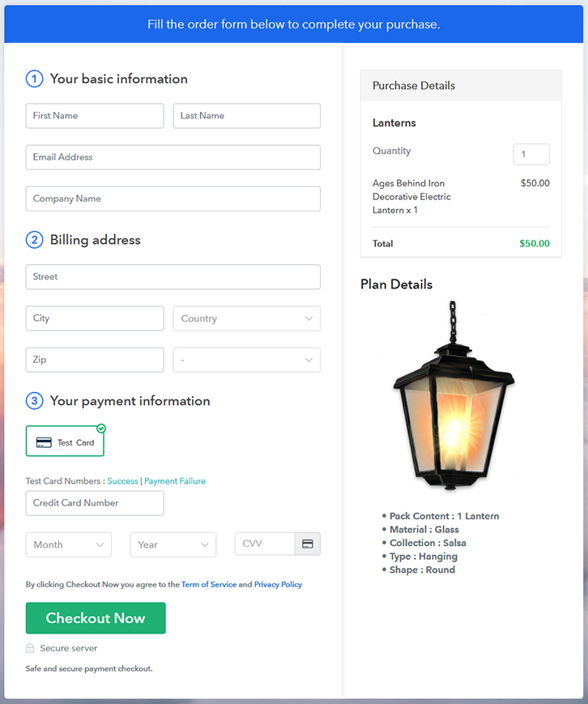The height and width of the screenshot is (704, 588).
Task: Click the Quantity field
Action: [531, 154]
